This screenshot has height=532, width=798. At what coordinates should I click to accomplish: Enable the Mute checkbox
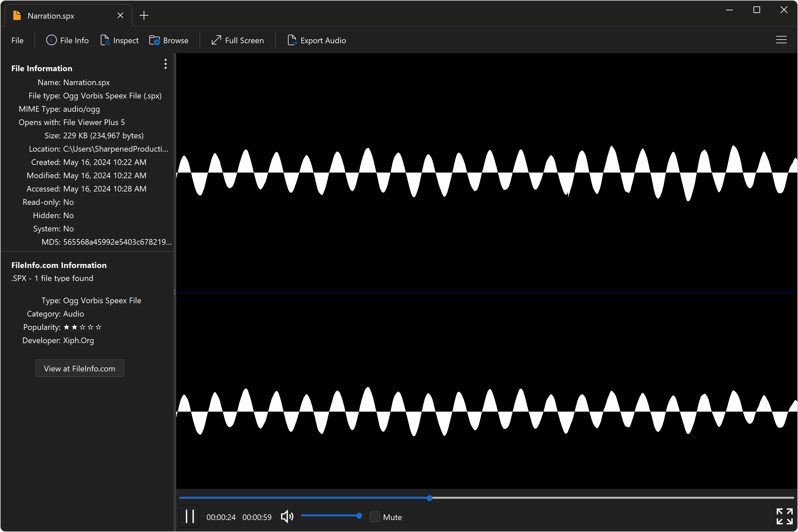coord(375,517)
